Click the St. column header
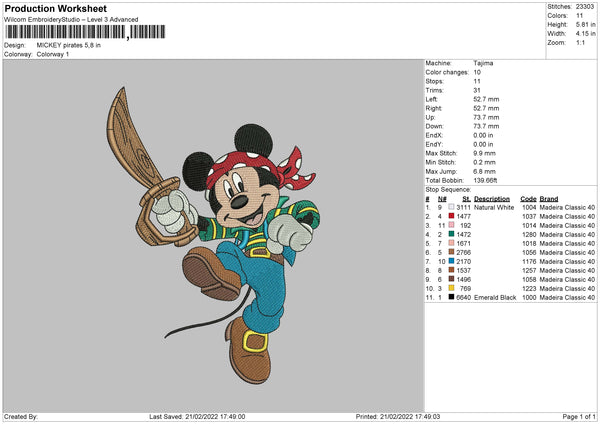The image size is (600, 424). pos(466,199)
